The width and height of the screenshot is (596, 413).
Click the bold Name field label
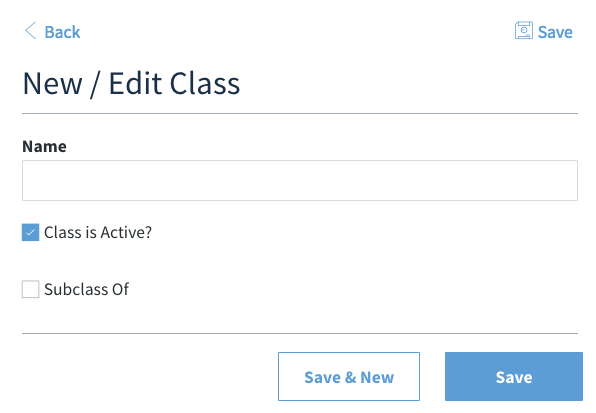click(44, 146)
